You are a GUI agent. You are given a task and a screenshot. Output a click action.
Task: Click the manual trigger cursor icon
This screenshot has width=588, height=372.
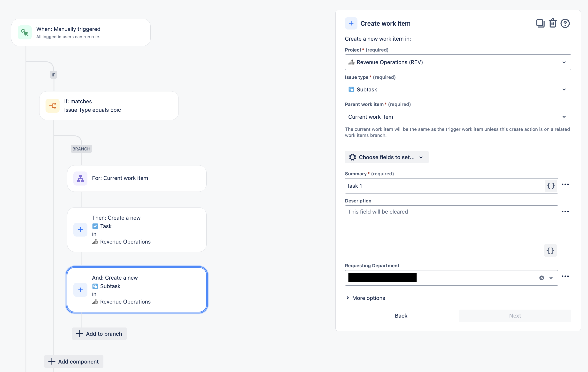click(x=25, y=32)
